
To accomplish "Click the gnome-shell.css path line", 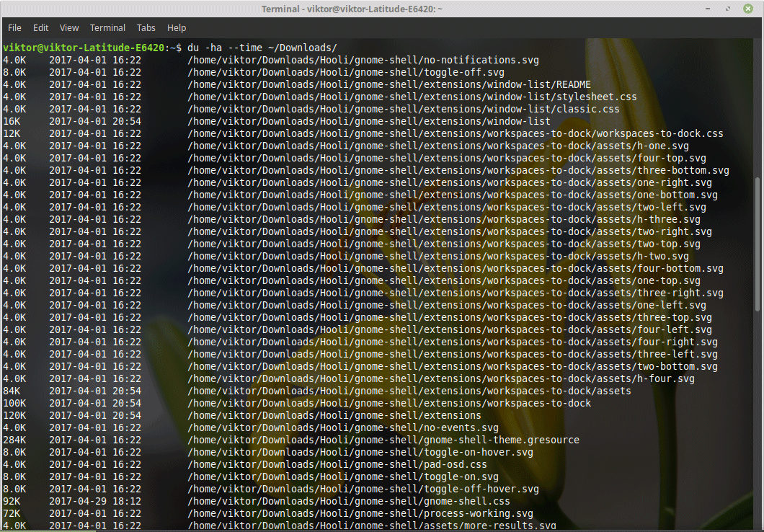I will [349, 501].
